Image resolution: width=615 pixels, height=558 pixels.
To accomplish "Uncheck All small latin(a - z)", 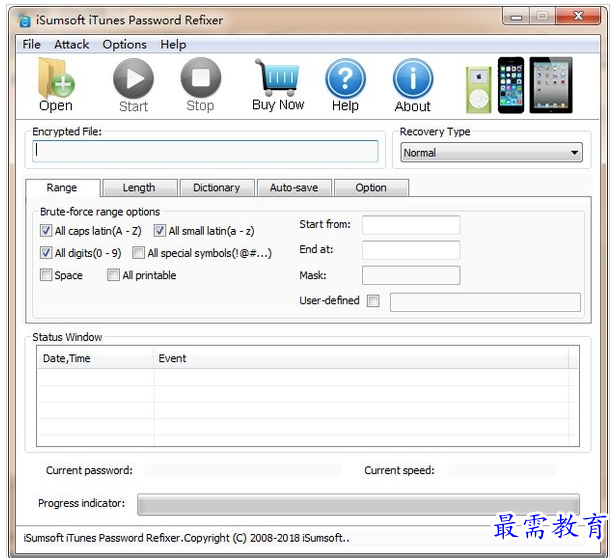I will (160, 231).
